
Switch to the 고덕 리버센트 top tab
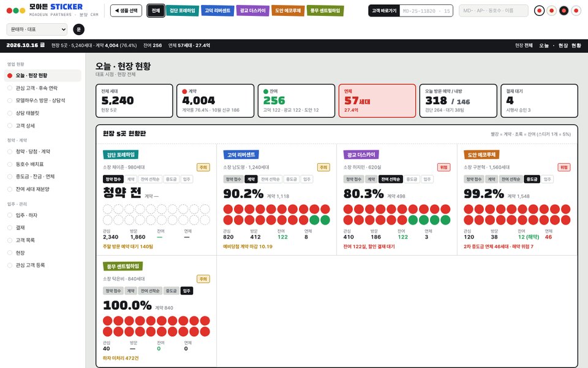pos(217,10)
